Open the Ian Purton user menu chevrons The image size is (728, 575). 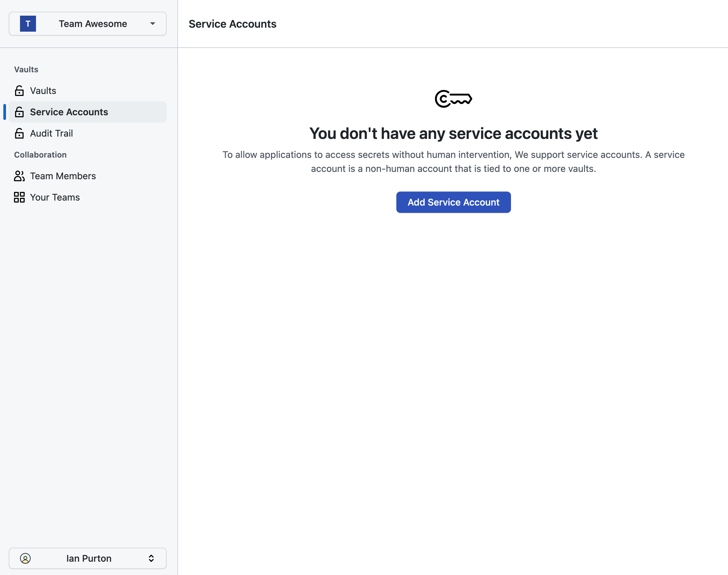pyautogui.click(x=151, y=558)
